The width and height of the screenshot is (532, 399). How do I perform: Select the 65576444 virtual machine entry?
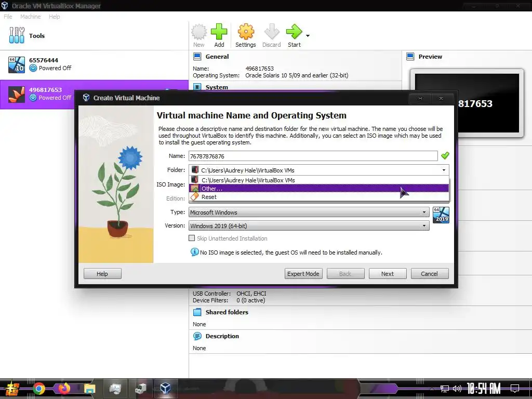coord(95,64)
